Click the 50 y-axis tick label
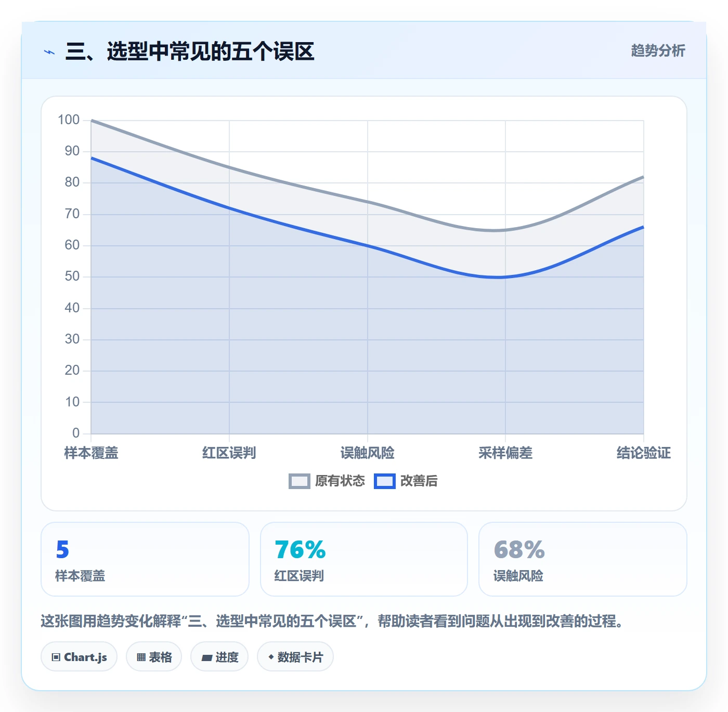 point(72,276)
